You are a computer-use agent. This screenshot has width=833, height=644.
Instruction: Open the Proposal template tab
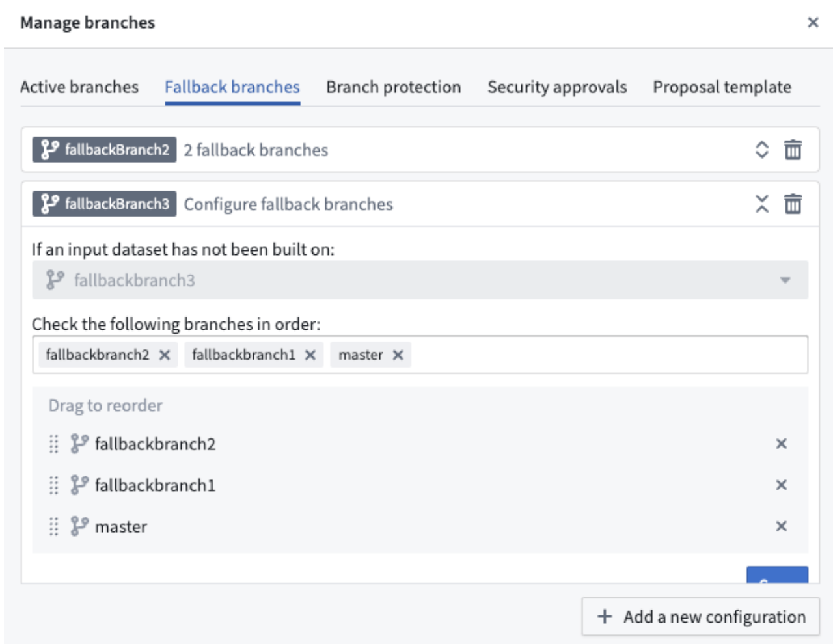[722, 87]
